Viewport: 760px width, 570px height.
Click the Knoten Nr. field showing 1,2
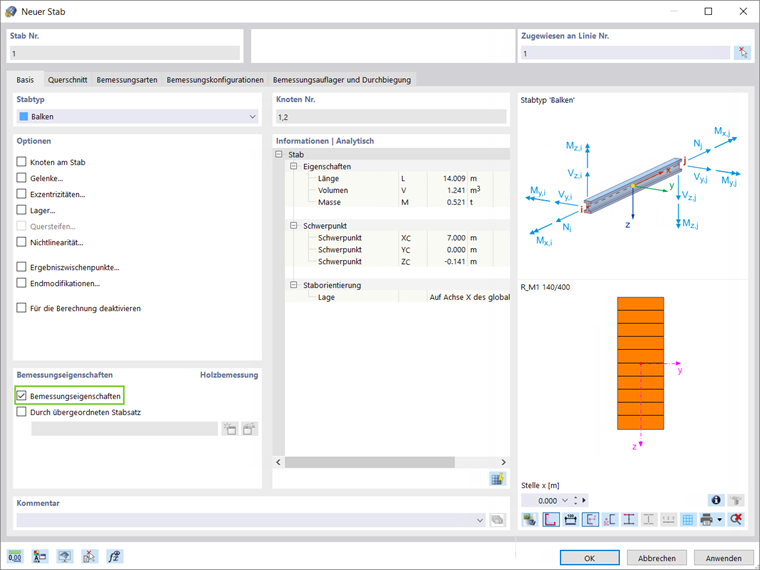tap(391, 117)
